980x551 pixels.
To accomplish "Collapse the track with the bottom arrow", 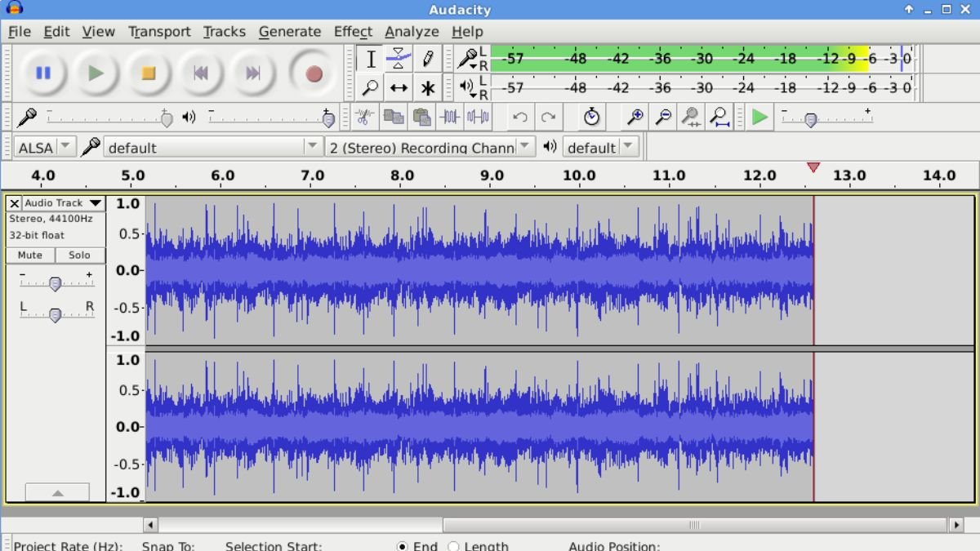I will pos(57,492).
